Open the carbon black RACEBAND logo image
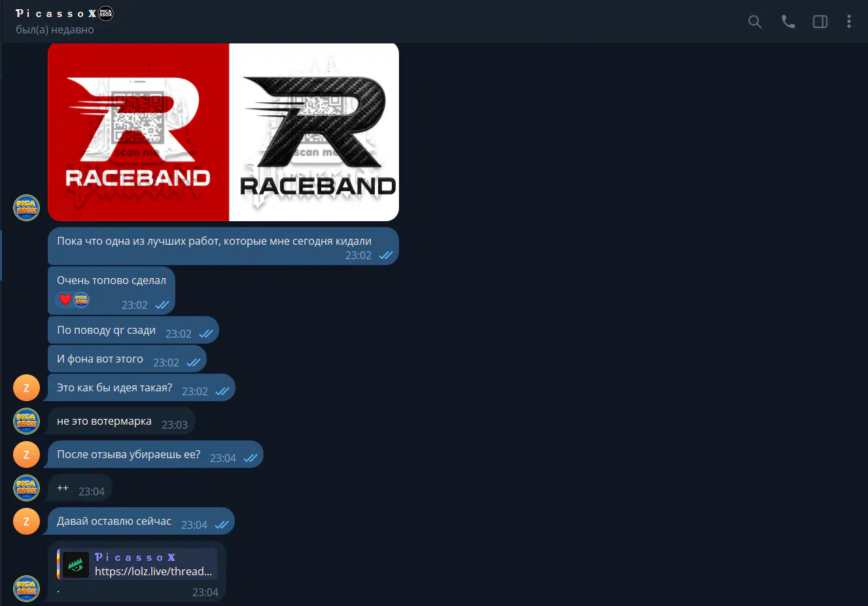Screen dimensions: 868x606 pos(314,132)
